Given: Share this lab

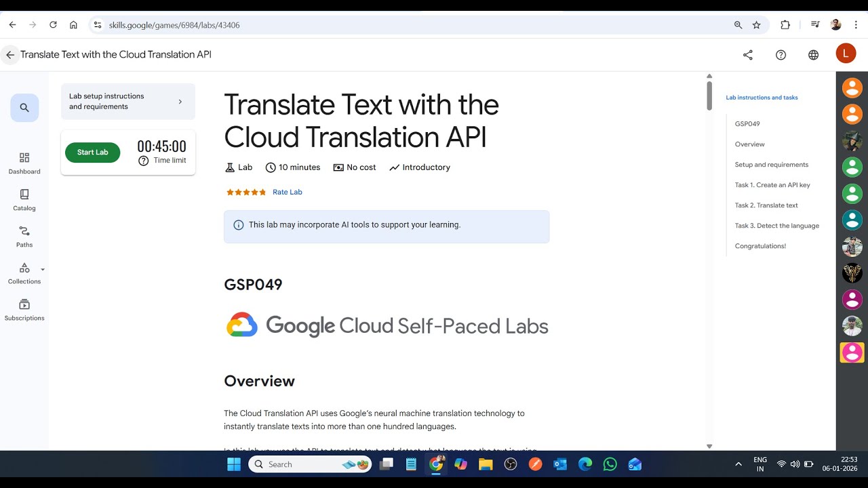Looking at the screenshot, I should 748,55.
